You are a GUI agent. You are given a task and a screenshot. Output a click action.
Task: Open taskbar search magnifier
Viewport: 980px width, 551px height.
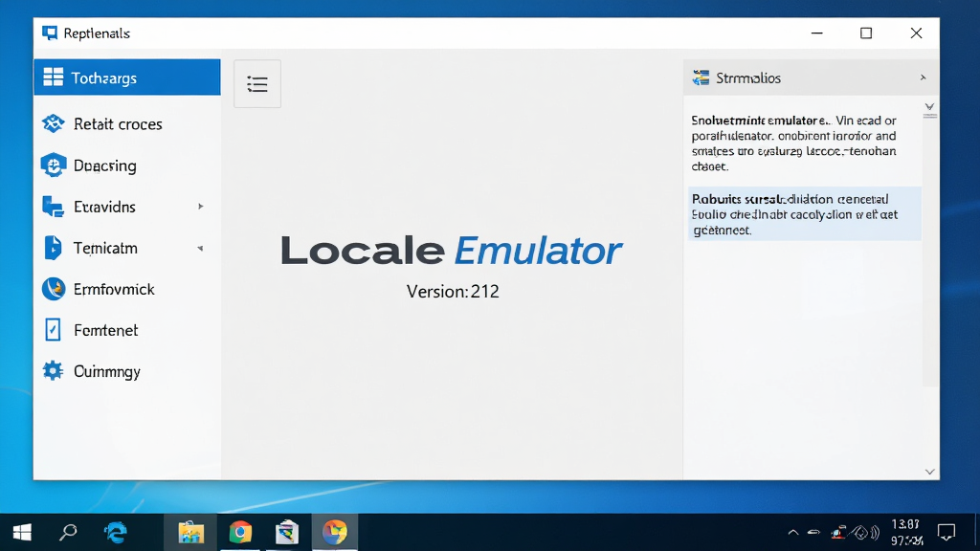(x=68, y=532)
